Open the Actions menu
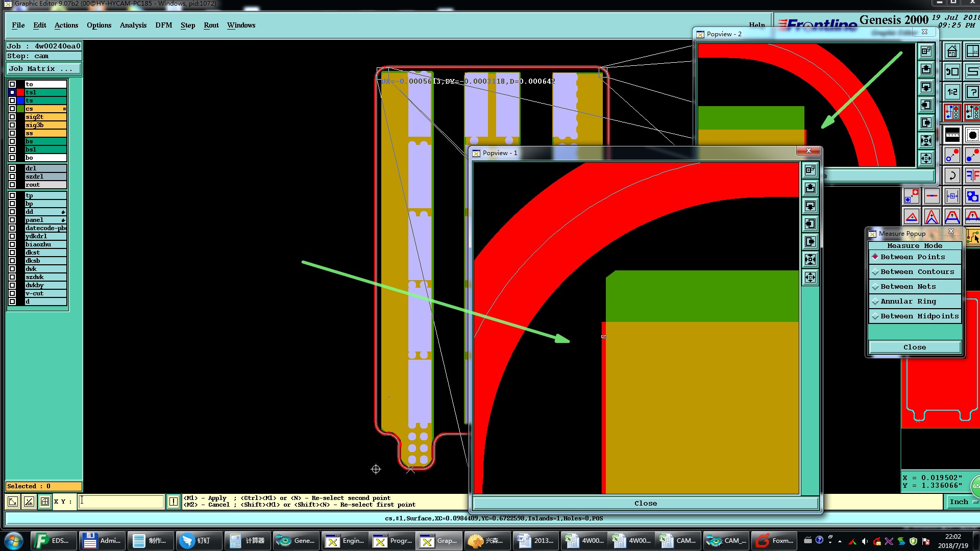The width and height of the screenshot is (980, 551). pos(66,25)
